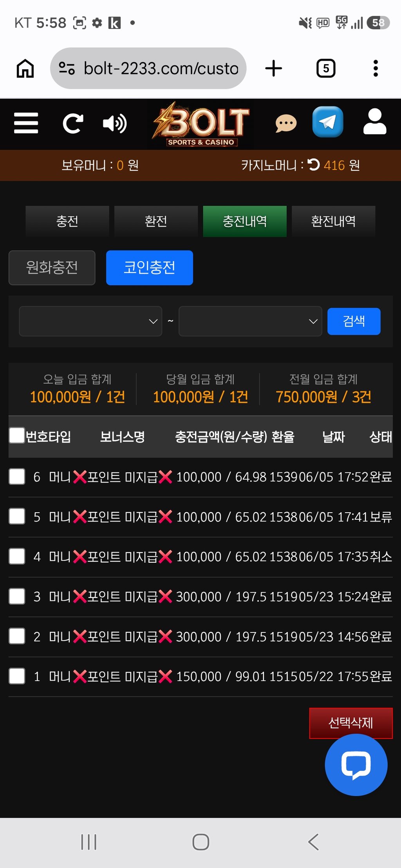Tap the 상태 column header

(381, 437)
